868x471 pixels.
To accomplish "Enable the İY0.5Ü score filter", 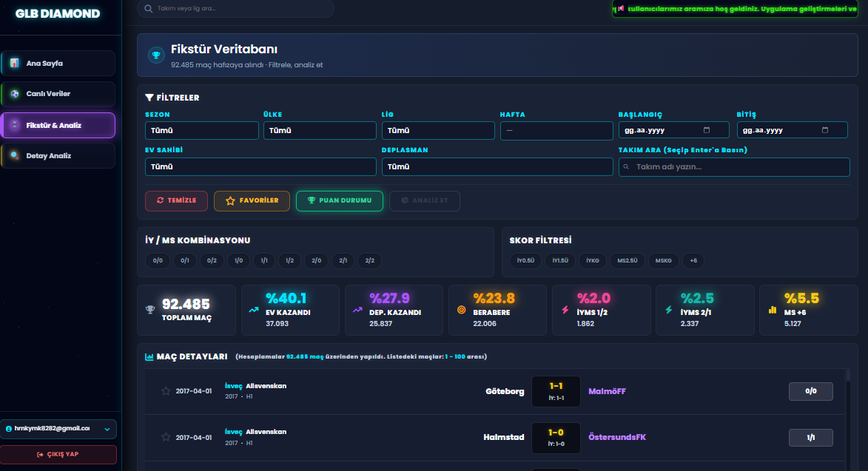I will [x=526, y=260].
